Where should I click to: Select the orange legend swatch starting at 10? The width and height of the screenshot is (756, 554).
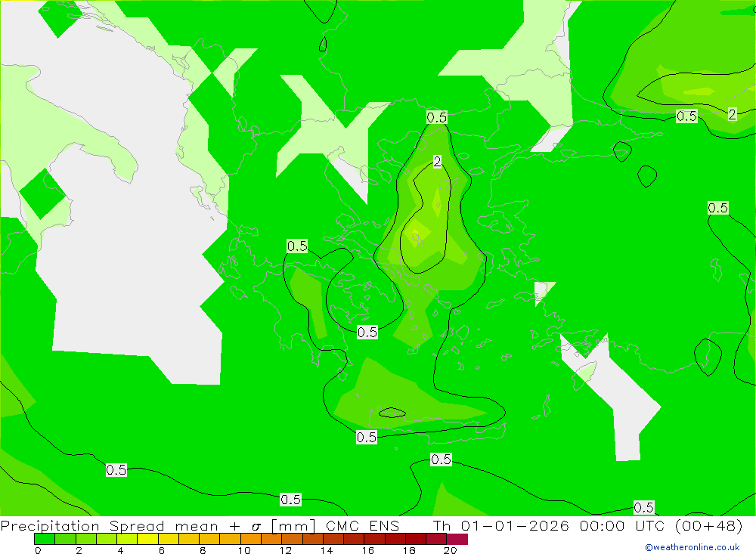pyautogui.click(x=251, y=539)
